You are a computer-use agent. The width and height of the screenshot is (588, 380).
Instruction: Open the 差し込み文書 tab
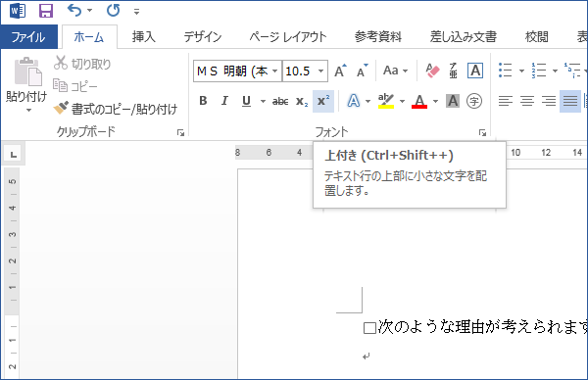coord(464,36)
